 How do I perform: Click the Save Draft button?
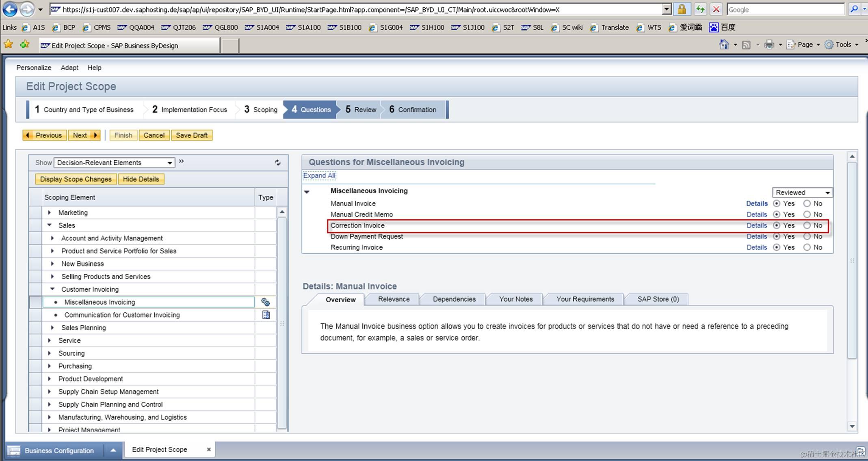(192, 135)
